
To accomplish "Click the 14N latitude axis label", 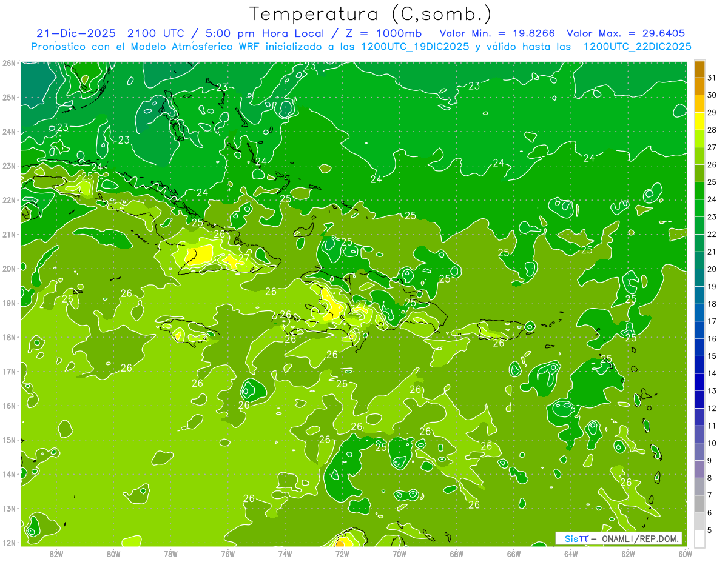I will pos(9,474).
